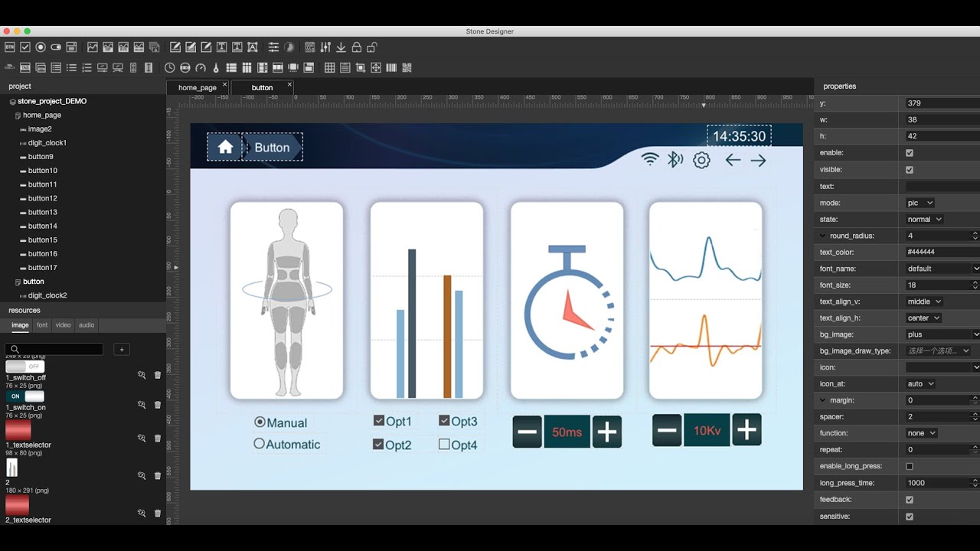Switch to the button editor tab
Viewport: 980px width, 551px height.
(262, 87)
